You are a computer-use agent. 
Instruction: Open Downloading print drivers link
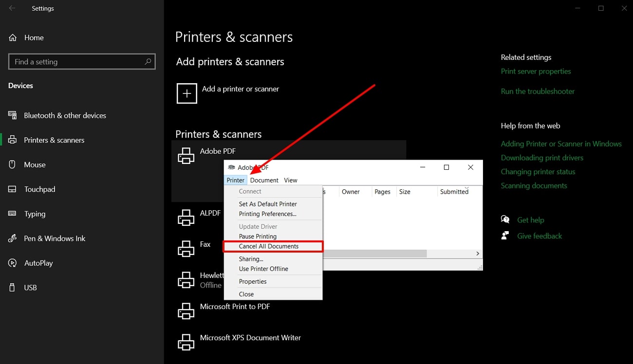[x=542, y=158]
